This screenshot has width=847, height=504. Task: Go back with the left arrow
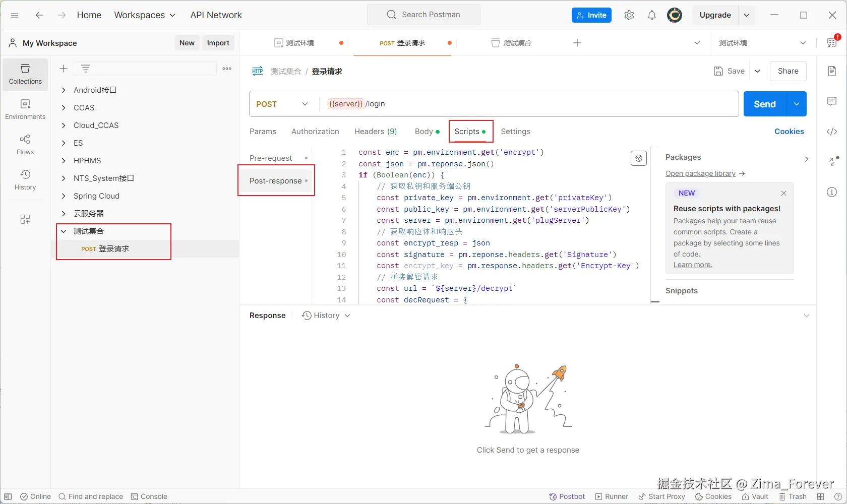tap(39, 15)
